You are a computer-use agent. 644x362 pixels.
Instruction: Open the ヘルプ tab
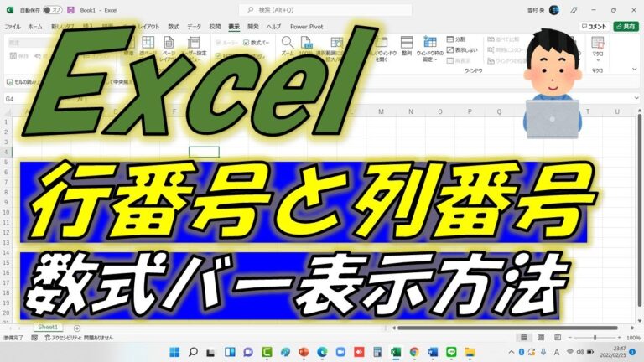coord(273,27)
